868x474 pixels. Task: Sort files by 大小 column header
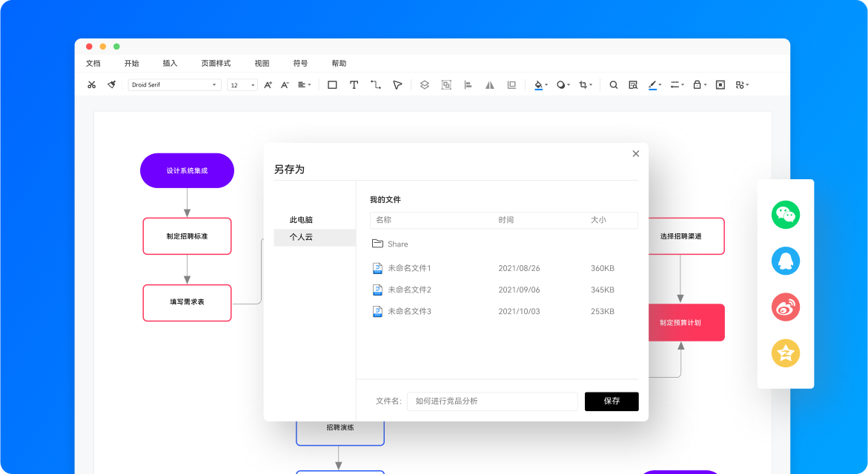[598, 219]
